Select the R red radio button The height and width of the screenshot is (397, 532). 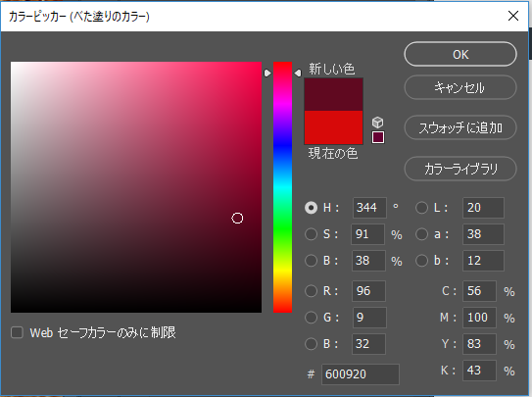point(311,291)
